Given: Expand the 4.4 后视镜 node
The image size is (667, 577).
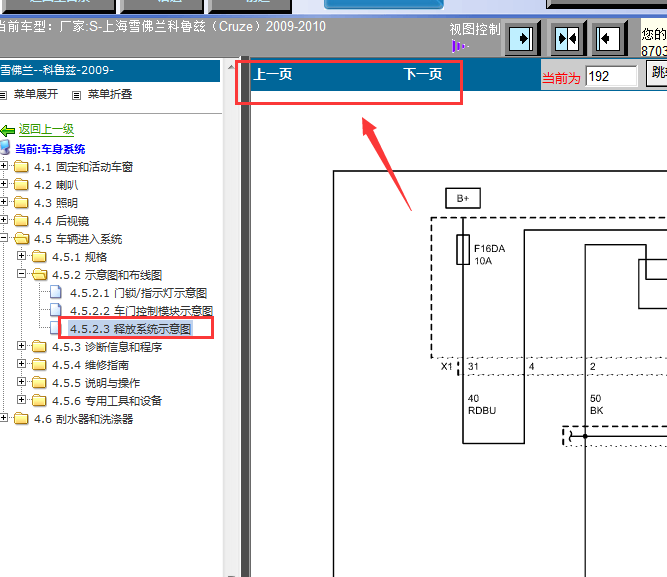Looking at the screenshot, I should (3, 219).
